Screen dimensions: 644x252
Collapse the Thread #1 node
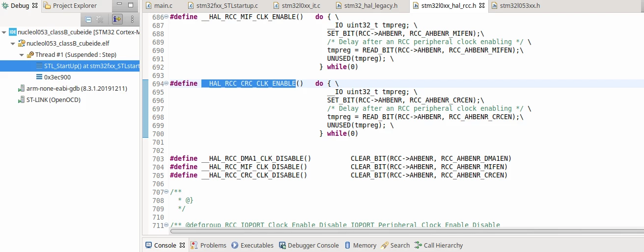[x=22, y=54]
